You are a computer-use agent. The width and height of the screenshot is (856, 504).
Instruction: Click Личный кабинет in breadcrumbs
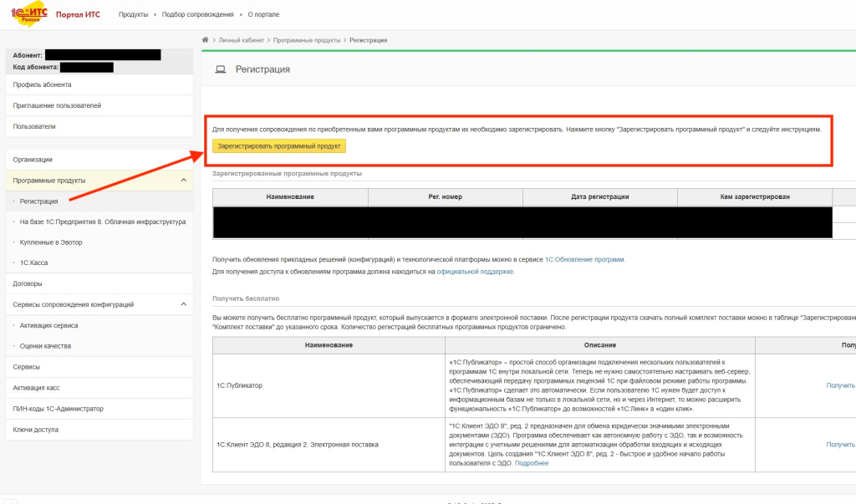tap(242, 40)
